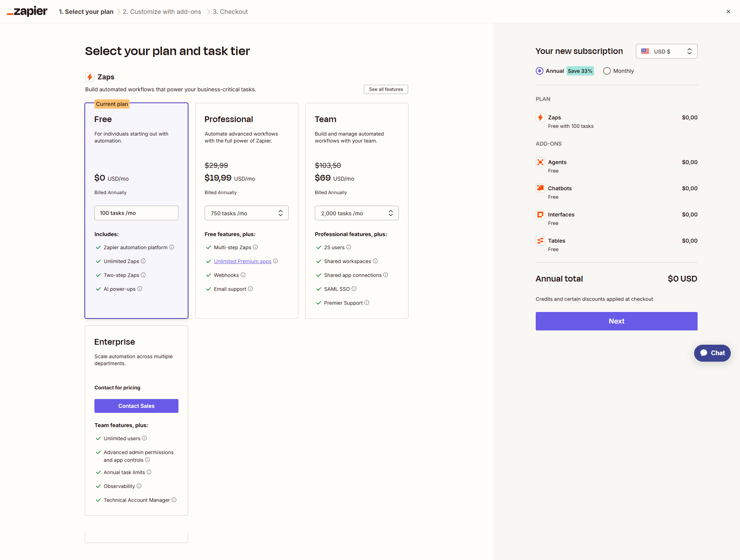Open the USD currency dropdown
The width and height of the screenshot is (740, 560).
pos(667,51)
